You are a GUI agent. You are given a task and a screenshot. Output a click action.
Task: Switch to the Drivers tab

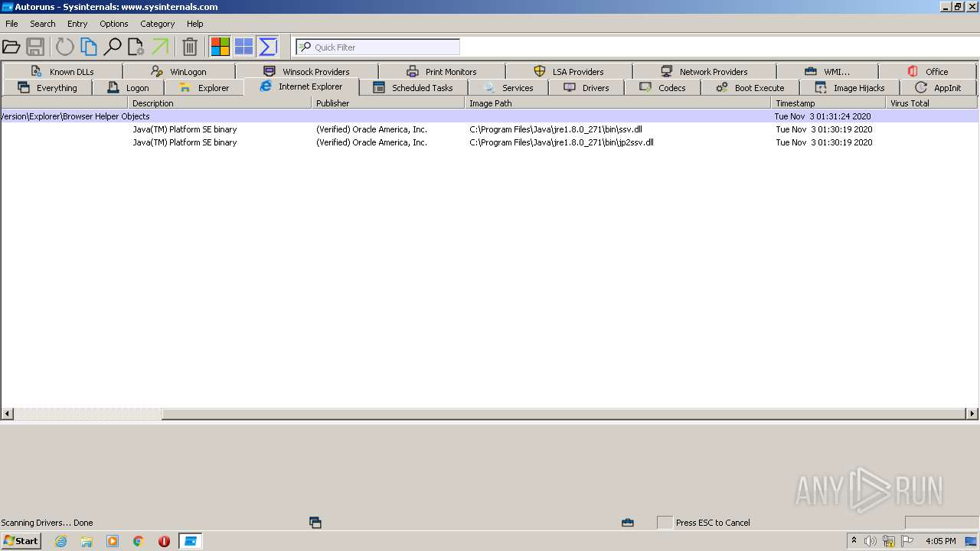pyautogui.click(x=586, y=87)
